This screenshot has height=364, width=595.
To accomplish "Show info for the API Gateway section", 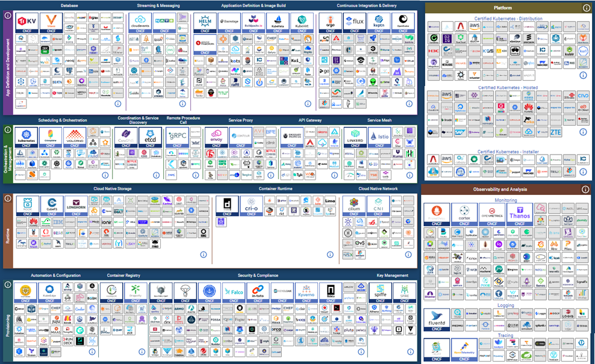I will tap(334, 175).
